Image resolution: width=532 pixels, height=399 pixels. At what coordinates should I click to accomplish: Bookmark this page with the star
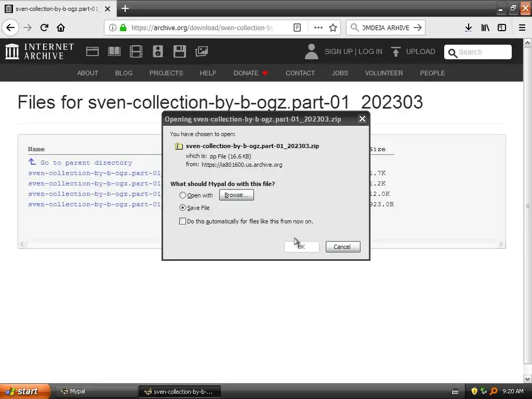pyautogui.click(x=333, y=28)
